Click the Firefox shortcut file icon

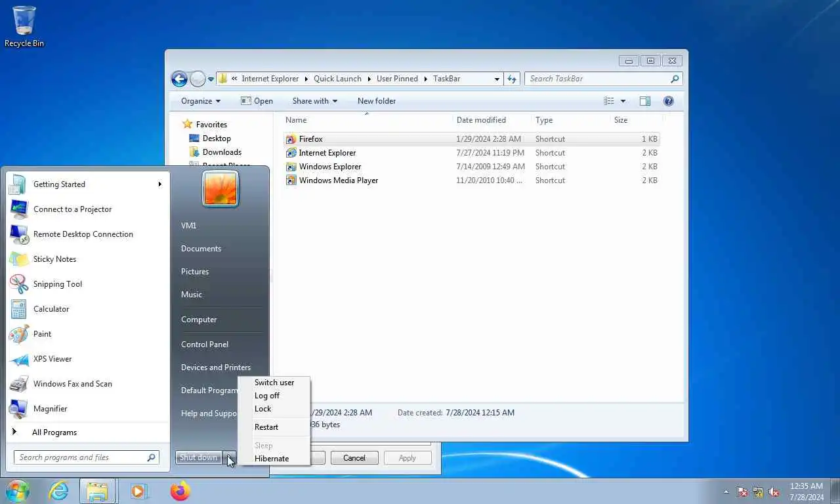click(291, 139)
